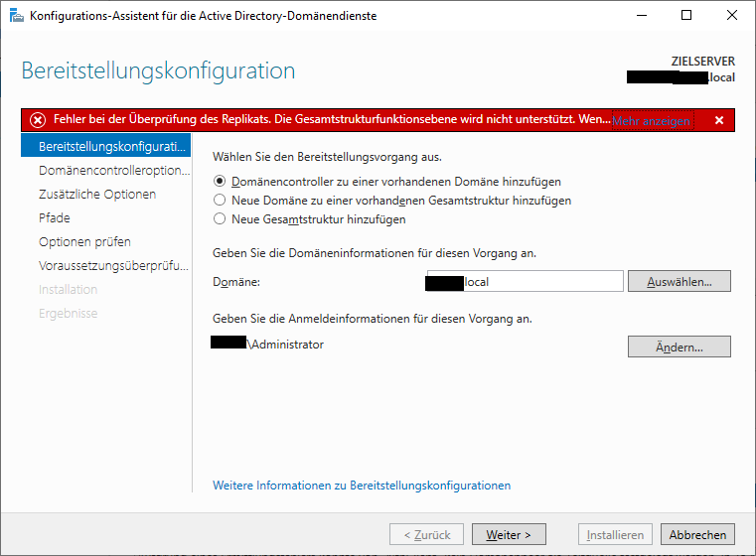Click the '\Administrator' credentials text
756x556 pixels.
coord(285,345)
